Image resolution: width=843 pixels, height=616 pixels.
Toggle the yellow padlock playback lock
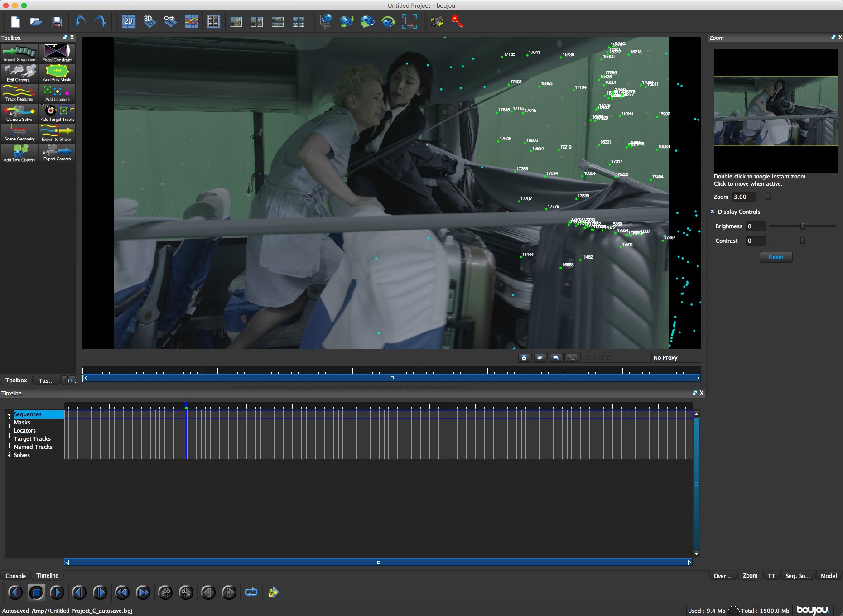(273, 592)
